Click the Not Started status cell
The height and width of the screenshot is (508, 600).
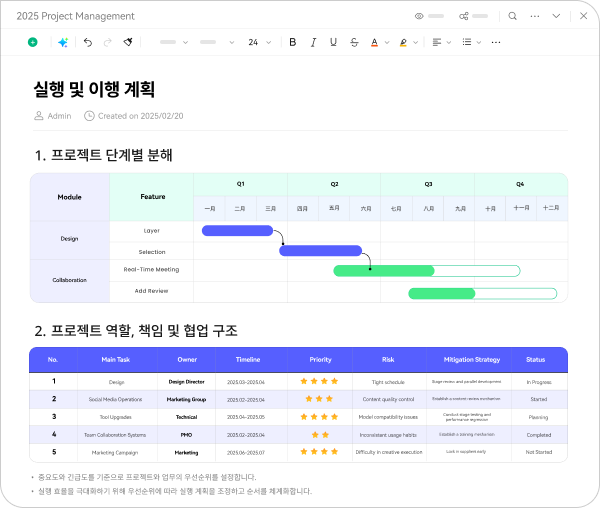pyautogui.click(x=539, y=452)
